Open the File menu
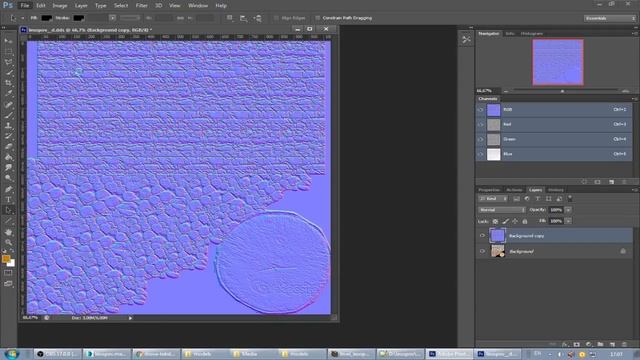The height and width of the screenshot is (360, 640). (x=25, y=6)
